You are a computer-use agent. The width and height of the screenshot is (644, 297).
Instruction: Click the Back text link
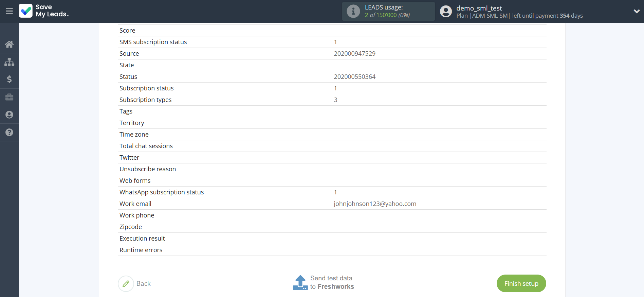pyautogui.click(x=143, y=284)
